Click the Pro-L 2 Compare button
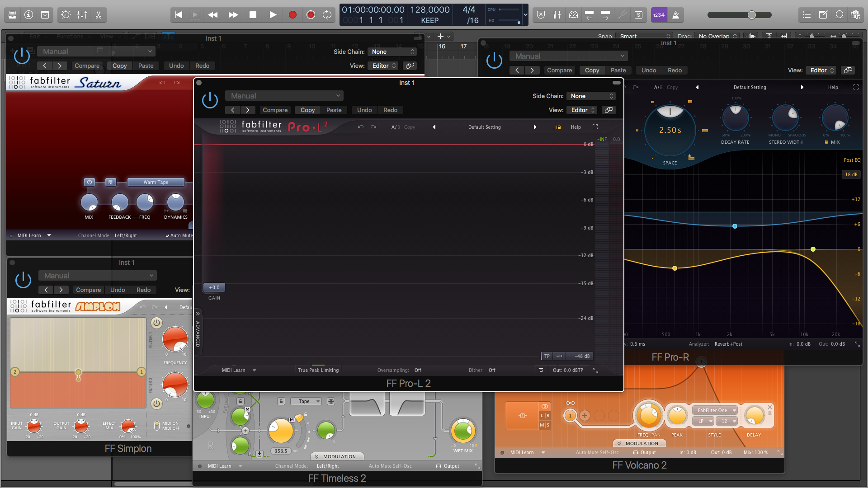Viewport: 868px width, 488px height. (275, 110)
